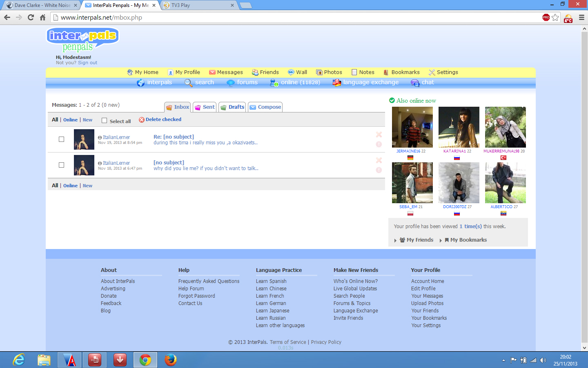Delete the Nov 18 message with X

click(379, 160)
